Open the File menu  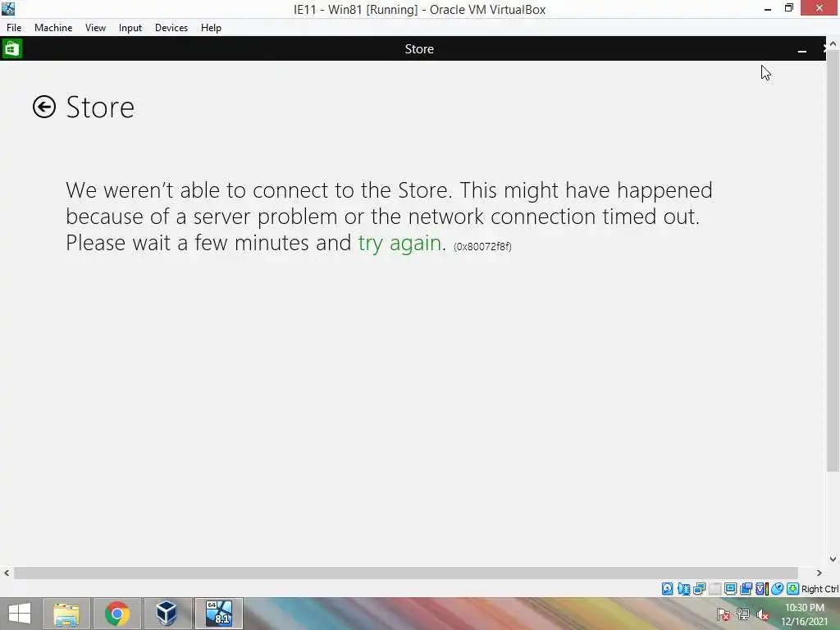(14, 28)
